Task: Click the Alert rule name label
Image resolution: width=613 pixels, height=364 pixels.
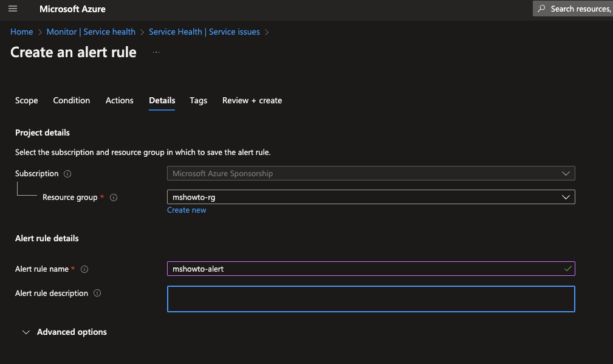Action: 42,269
